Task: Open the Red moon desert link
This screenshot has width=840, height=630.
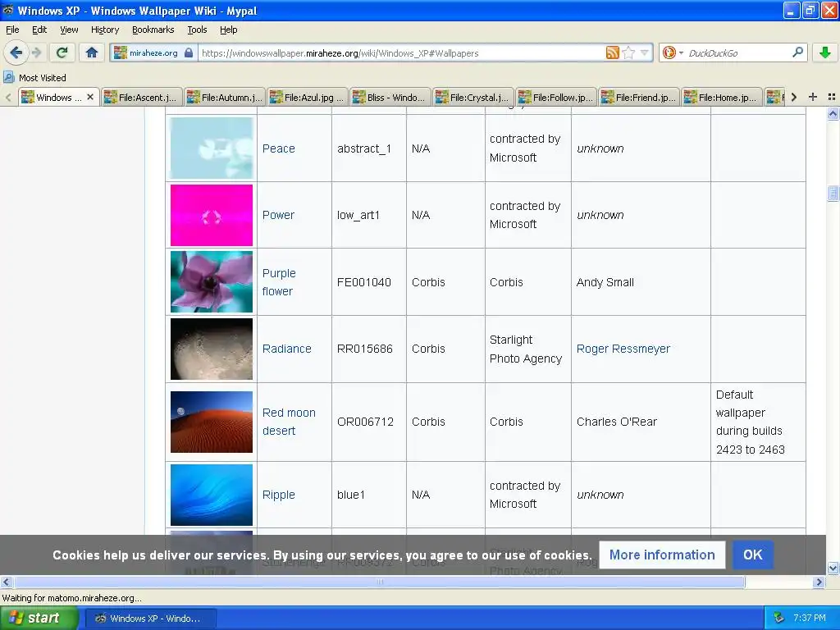Action: (289, 422)
